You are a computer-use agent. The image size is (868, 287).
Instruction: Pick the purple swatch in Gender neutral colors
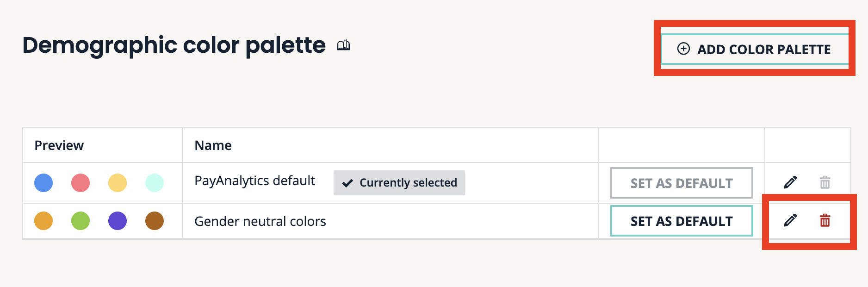pos(118,221)
